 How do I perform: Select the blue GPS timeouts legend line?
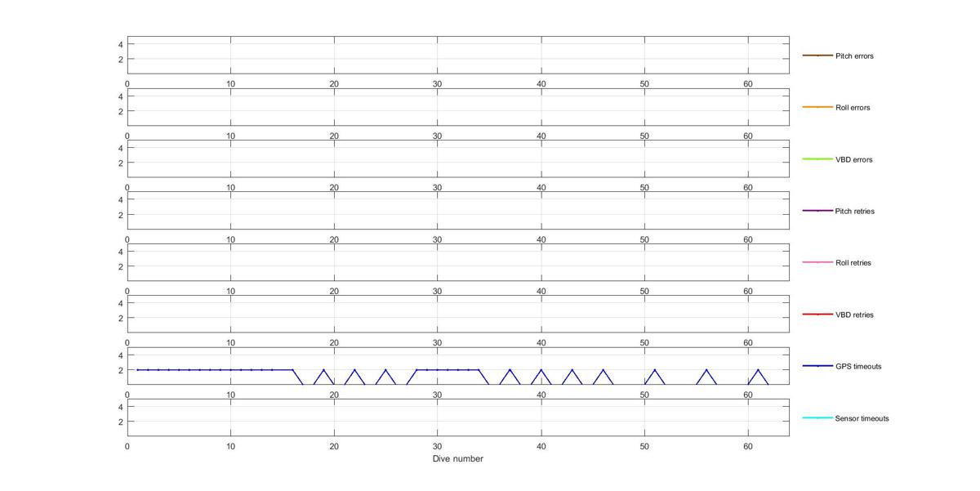coord(817,366)
